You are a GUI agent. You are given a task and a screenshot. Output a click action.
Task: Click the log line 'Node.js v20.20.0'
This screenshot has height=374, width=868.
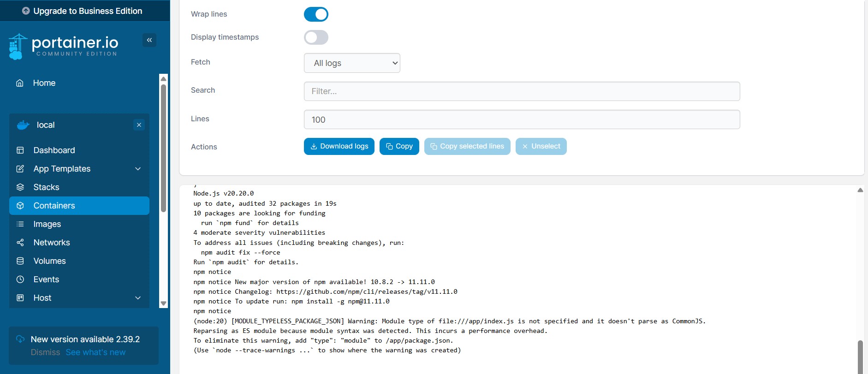[x=224, y=194]
